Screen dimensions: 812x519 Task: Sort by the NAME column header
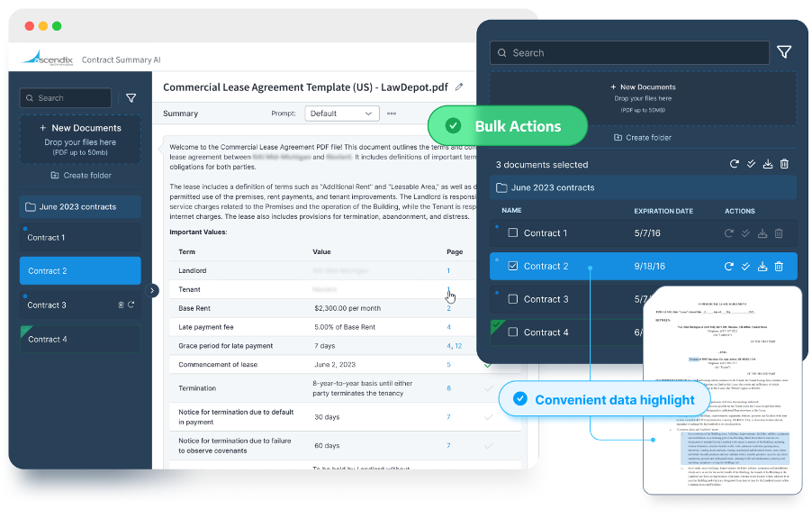click(x=511, y=211)
